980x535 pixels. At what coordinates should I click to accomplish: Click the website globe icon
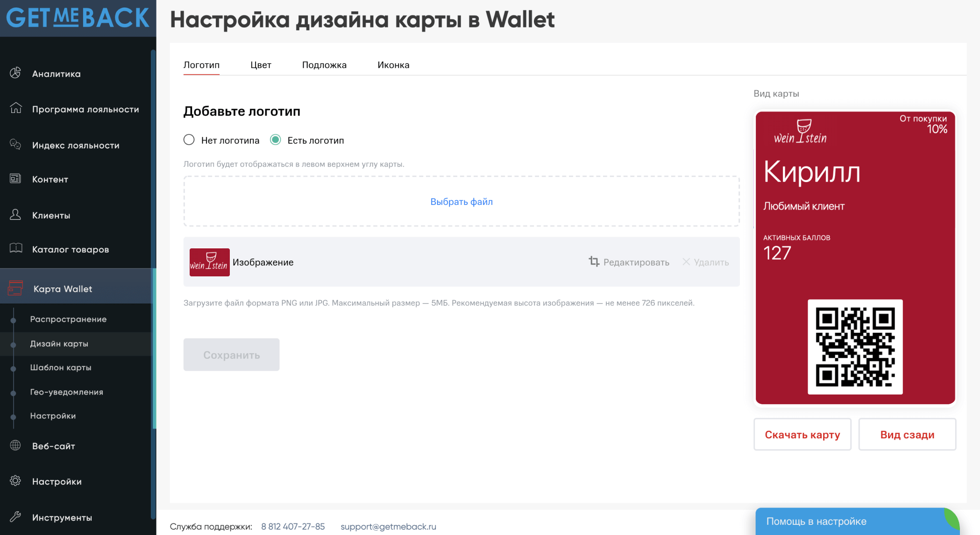click(x=15, y=445)
